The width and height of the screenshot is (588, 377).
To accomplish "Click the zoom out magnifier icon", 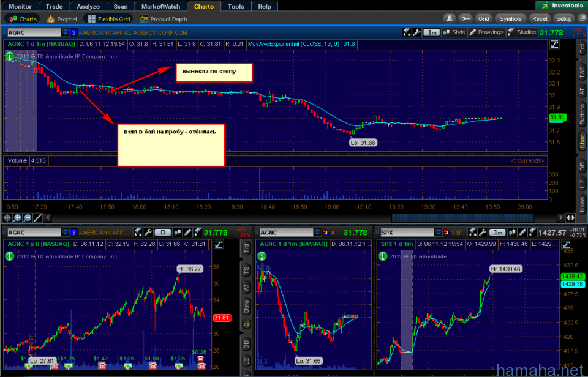I will pos(28,218).
